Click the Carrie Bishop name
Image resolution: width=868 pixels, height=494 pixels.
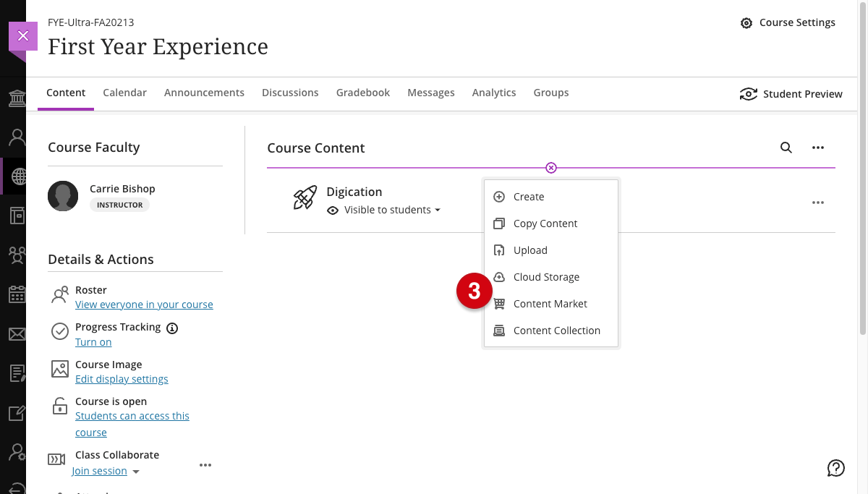122,189
